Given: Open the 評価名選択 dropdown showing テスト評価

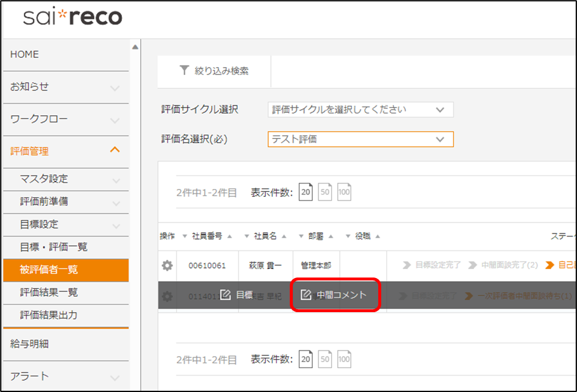Looking at the screenshot, I should [x=360, y=139].
